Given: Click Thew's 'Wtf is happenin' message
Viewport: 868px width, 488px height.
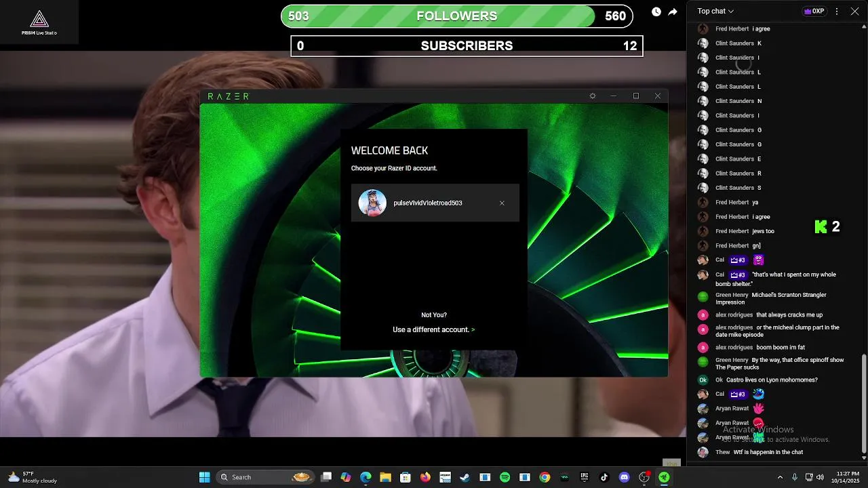Looking at the screenshot, I should coord(768,452).
